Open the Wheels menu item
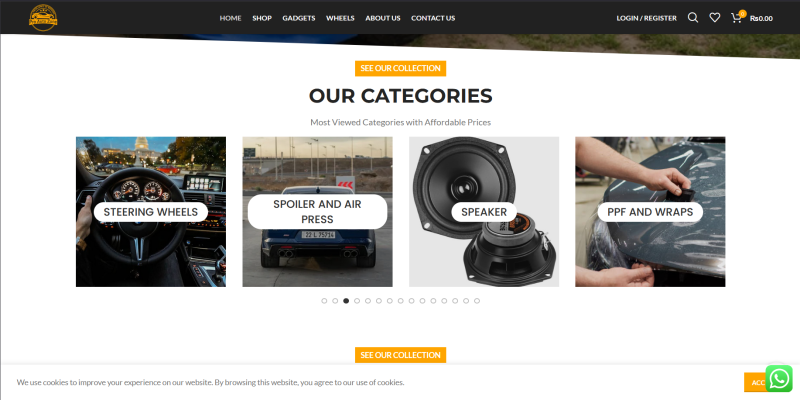 (340, 18)
